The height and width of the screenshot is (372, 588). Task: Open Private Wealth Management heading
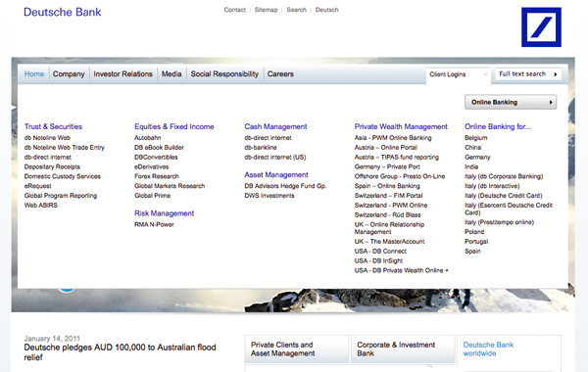tap(401, 126)
